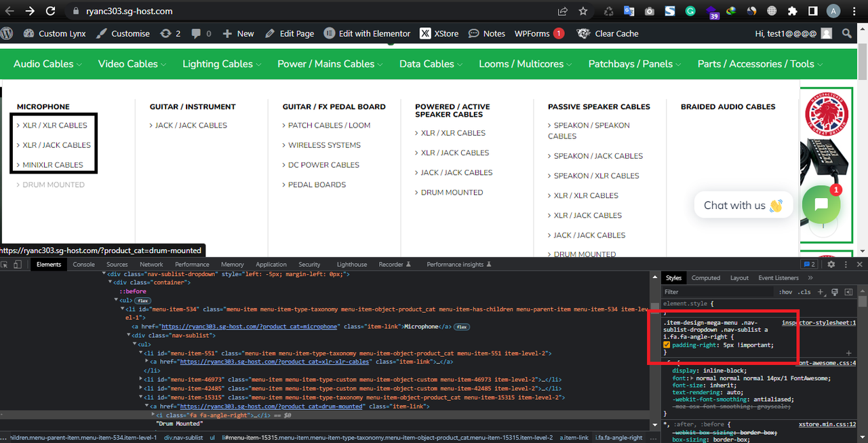Expand the Patchbays / Panels menu
Image resolution: width=868 pixels, height=443 pixels.
pos(635,64)
